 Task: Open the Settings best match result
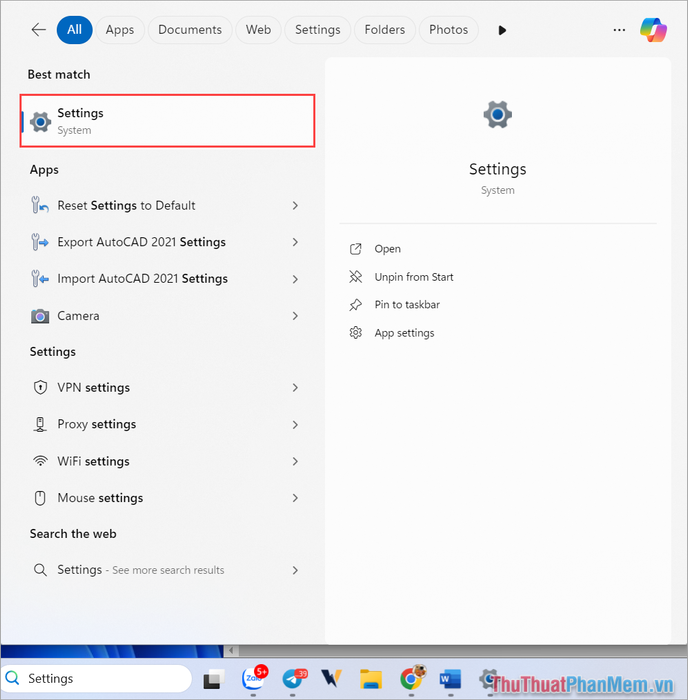167,121
